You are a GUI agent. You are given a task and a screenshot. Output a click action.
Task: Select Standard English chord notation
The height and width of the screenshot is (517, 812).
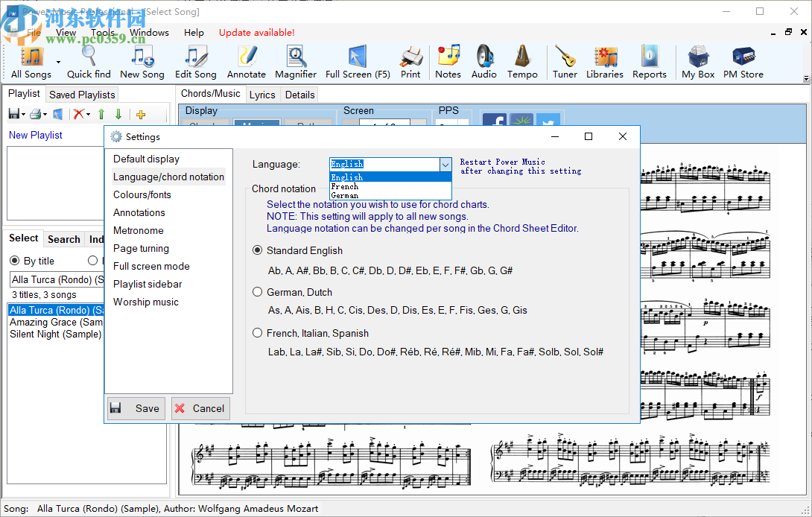click(x=258, y=250)
